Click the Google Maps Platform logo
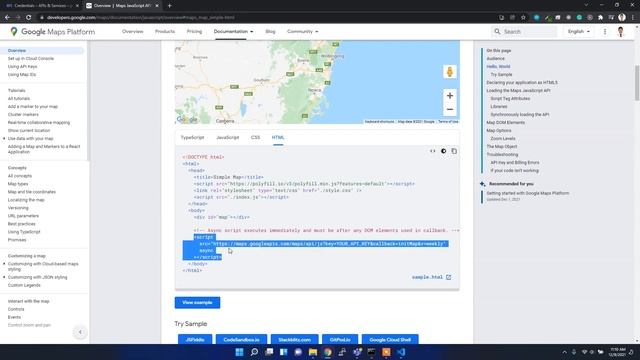640x360 pixels. click(x=52, y=31)
